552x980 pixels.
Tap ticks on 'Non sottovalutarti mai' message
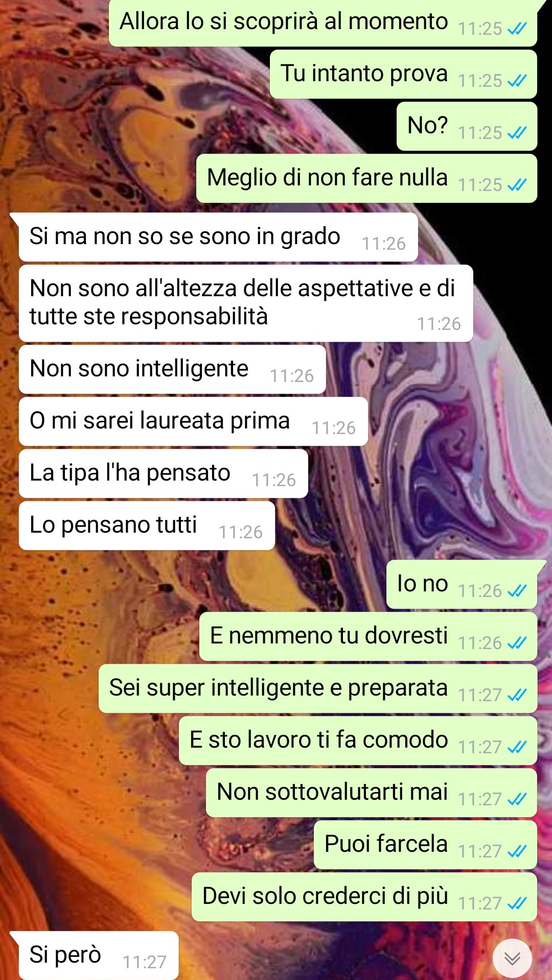[517, 800]
